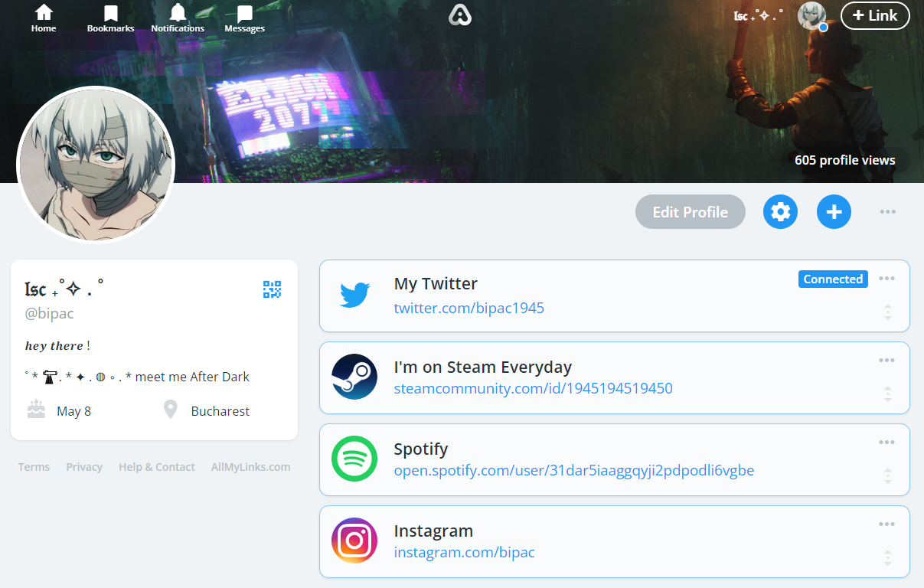Click the 'Spotify' card title
924x588 pixels.
(421, 449)
